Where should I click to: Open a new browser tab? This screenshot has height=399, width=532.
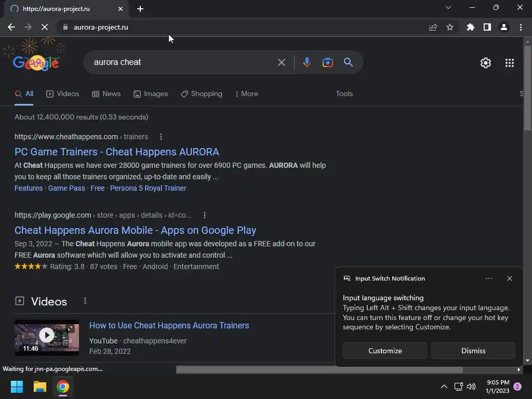coord(140,9)
